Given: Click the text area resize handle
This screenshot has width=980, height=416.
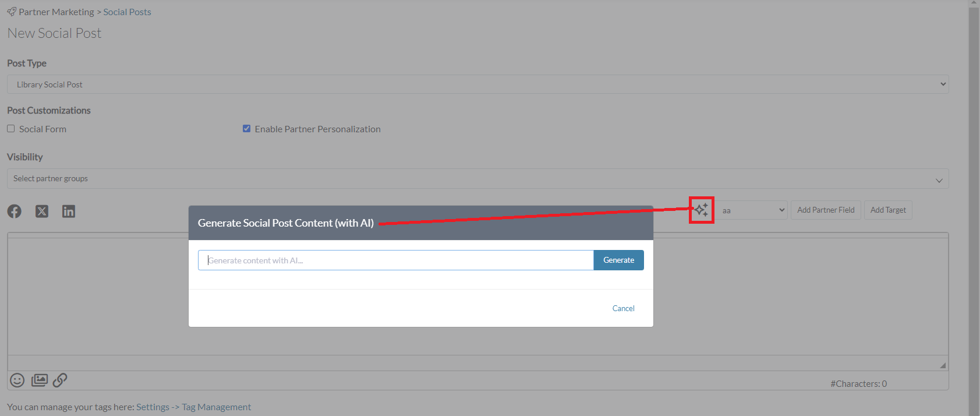Looking at the screenshot, I should [x=943, y=365].
